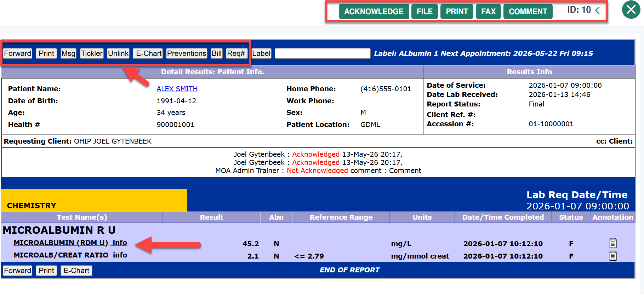Screen dimensions: 644x295
Task: Open the Preventions button
Action: coord(187,53)
